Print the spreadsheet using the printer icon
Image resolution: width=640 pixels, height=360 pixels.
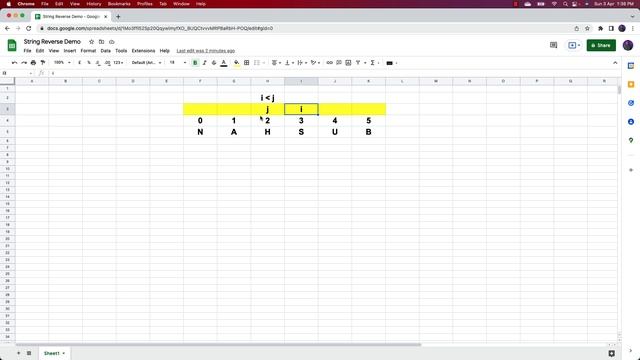33,63
